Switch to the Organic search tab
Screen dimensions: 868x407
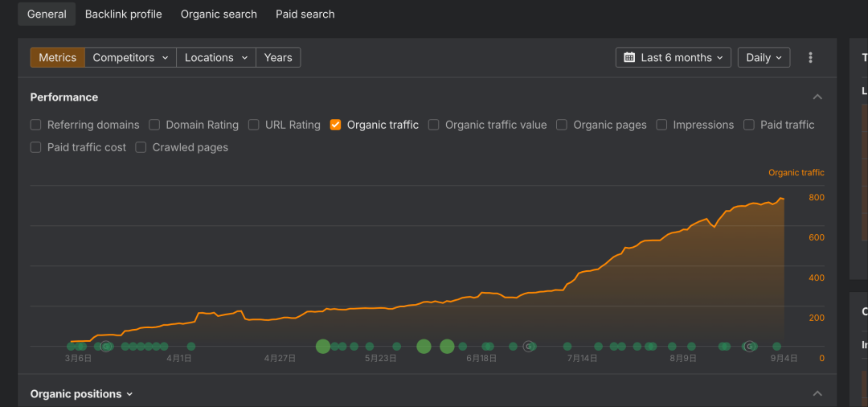coord(219,14)
